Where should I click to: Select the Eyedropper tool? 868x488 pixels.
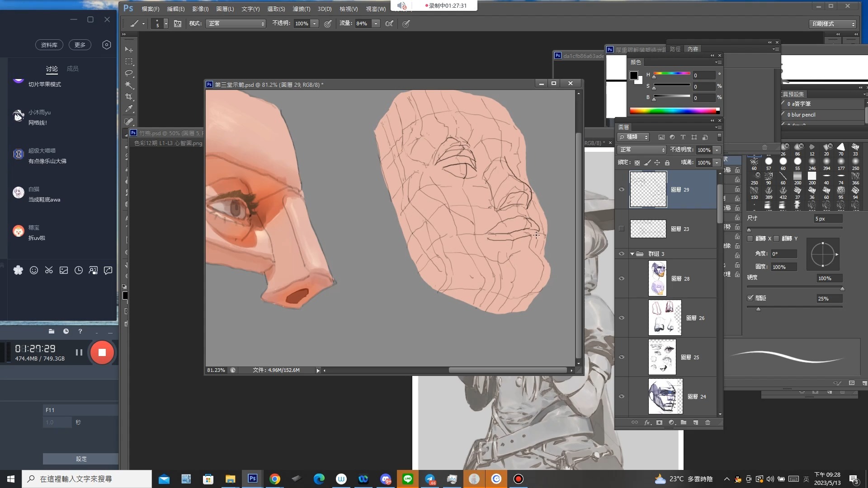click(129, 108)
